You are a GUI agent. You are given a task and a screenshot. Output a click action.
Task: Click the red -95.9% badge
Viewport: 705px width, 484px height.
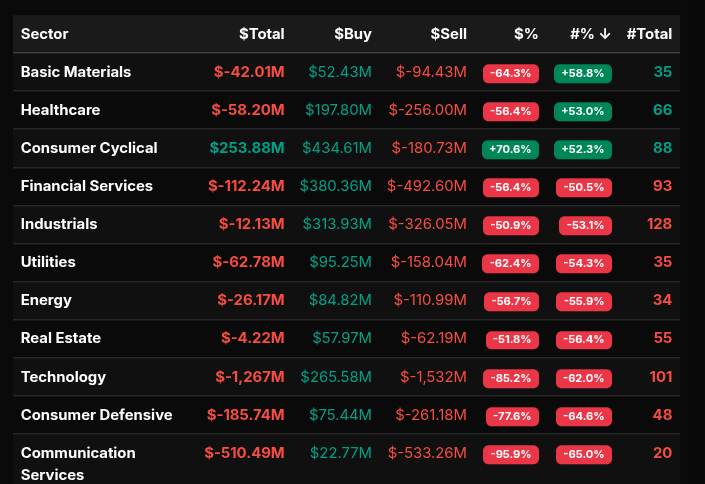(510, 454)
